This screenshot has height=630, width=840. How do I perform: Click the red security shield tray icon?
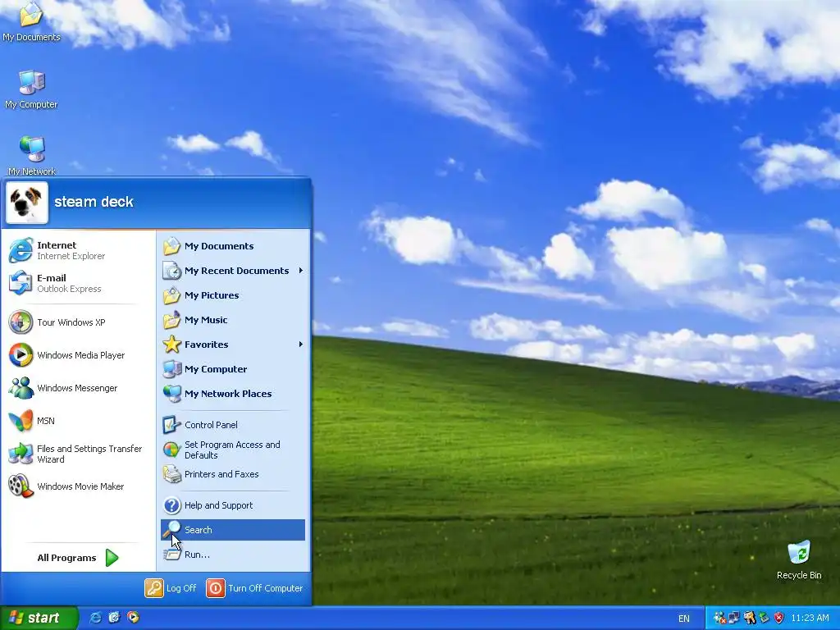coord(779,618)
